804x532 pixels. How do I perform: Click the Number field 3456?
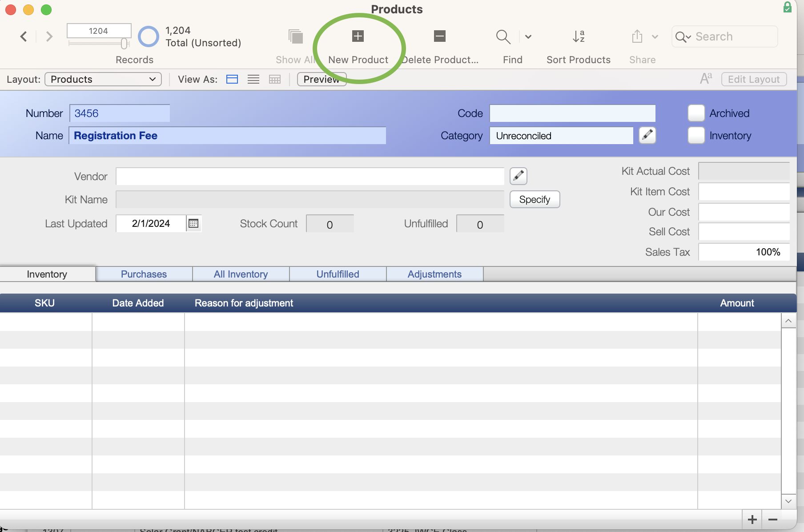(x=120, y=113)
